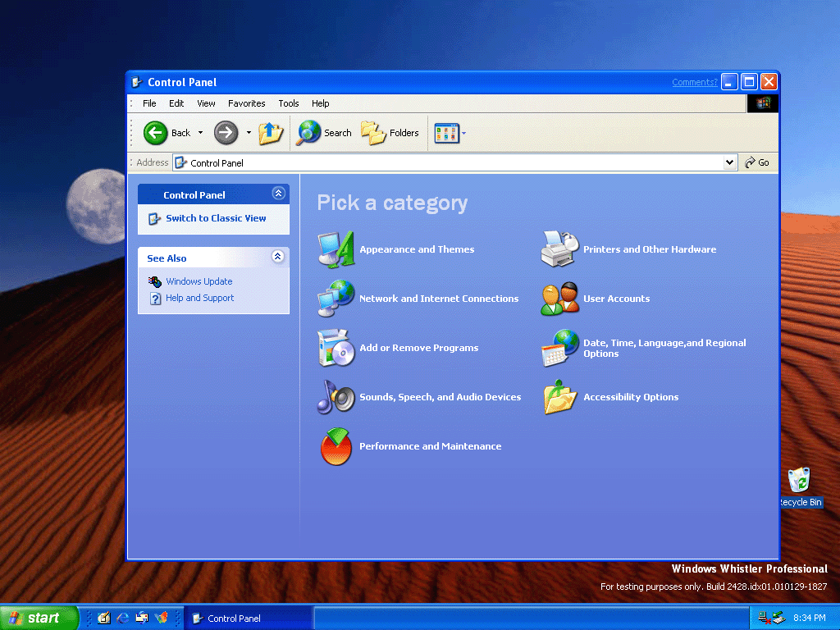Open the Sounds, Speech, and Audio Devices icon

pyautogui.click(x=336, y=397)
